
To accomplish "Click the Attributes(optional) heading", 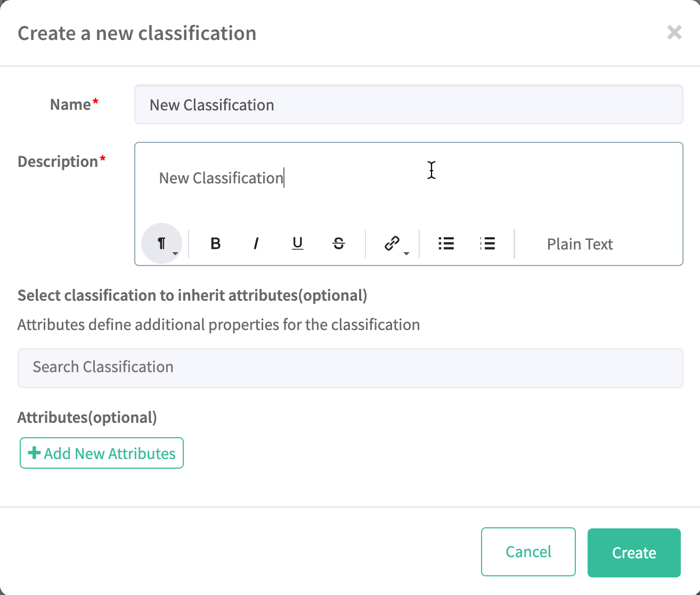I will 87,417.
